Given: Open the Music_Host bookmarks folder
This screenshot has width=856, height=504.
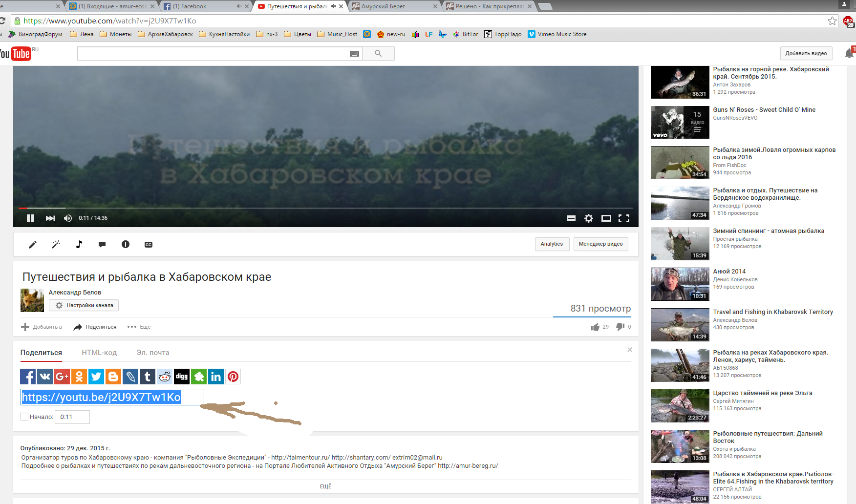Looking at the screenshot, I should click(x=337, y=34).
